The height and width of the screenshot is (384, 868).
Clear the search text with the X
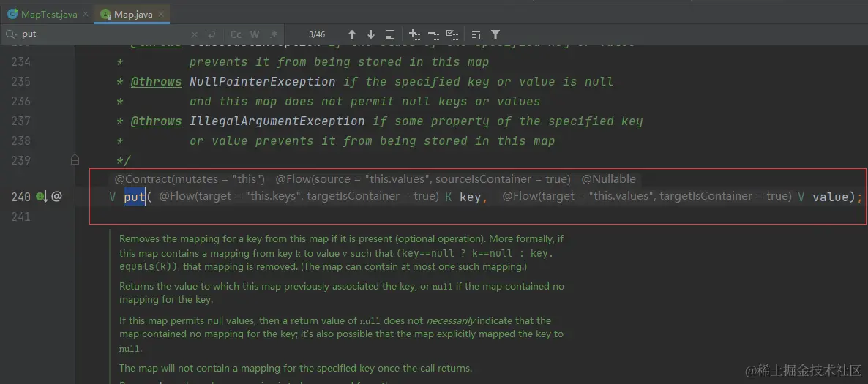[x=194, y=34]
